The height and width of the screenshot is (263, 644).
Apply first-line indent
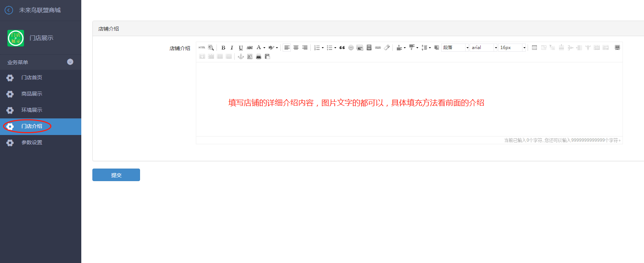437,48
